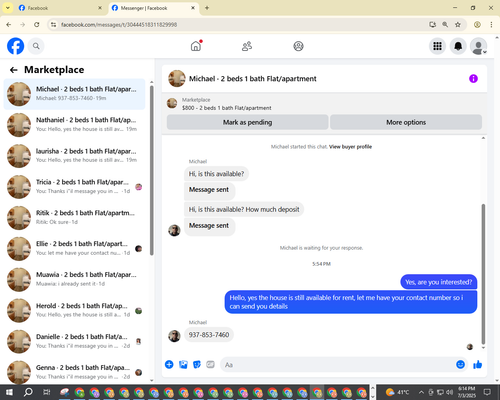Screen dimensions: 500x400
Task: Click Mark as pending button
Action: pyautogui.click(x=247, y=122)
